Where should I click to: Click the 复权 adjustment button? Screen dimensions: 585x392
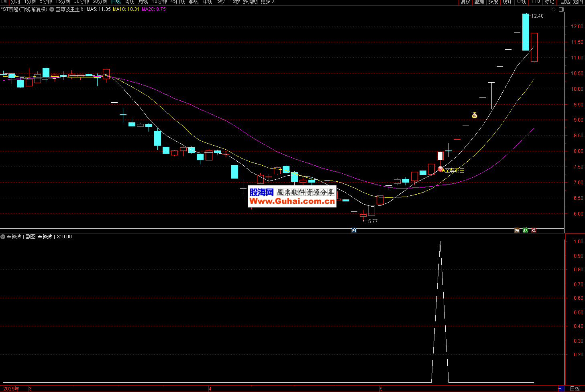point(465,2)
